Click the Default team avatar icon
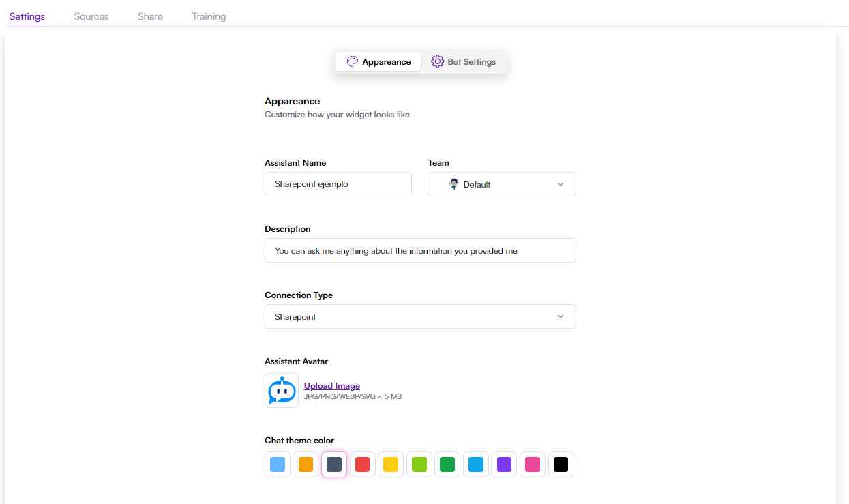The height and width of the screenshot is (504, 849). click(x=454, y=184)
